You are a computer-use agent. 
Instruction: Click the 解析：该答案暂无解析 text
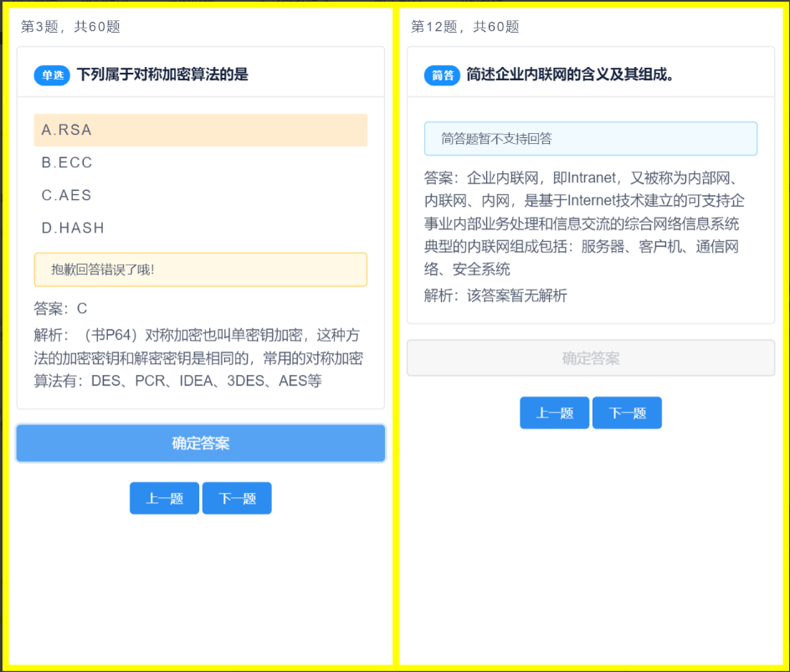tap(495, 295)
